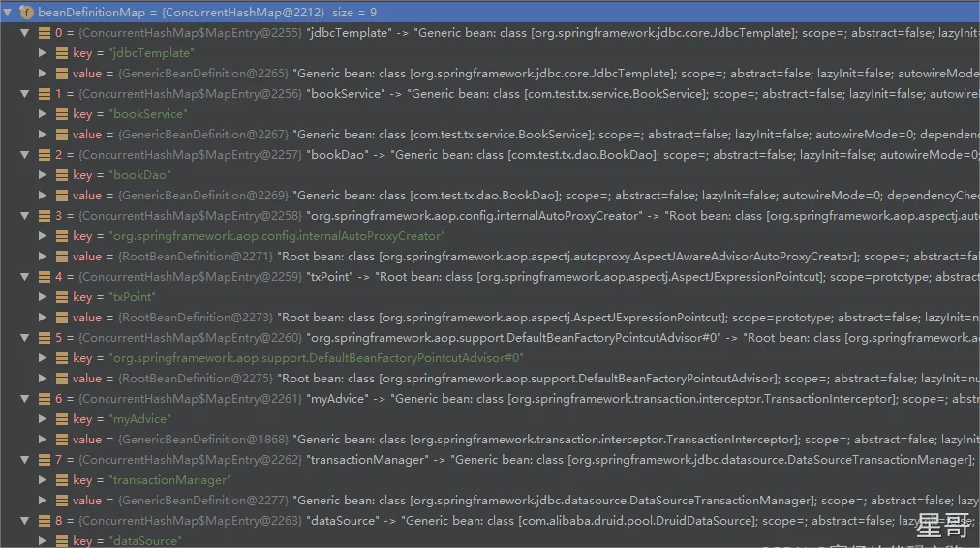Select entry 2 bookDao map entry row
The image size is (980, 548).
387,155
